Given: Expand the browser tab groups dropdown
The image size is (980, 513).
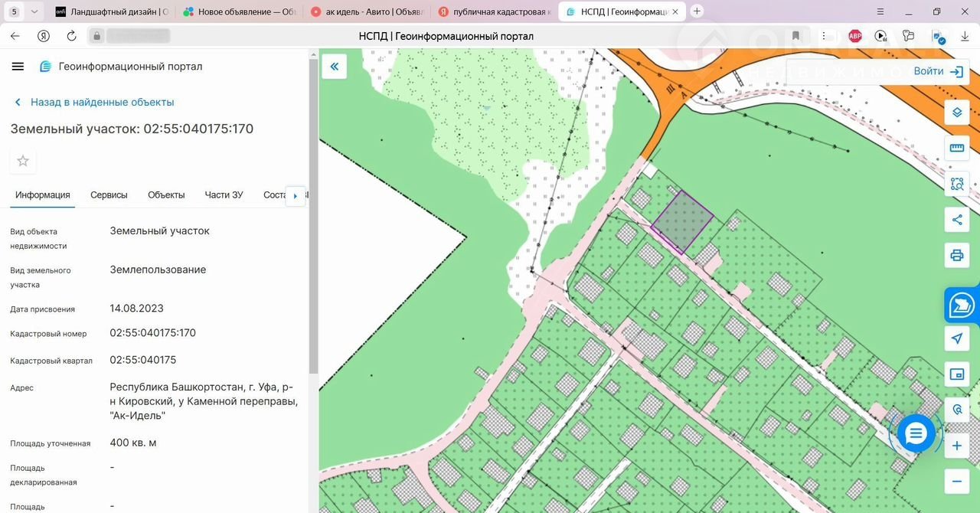Looking at the screenshot, I should (x=34, y=11).
